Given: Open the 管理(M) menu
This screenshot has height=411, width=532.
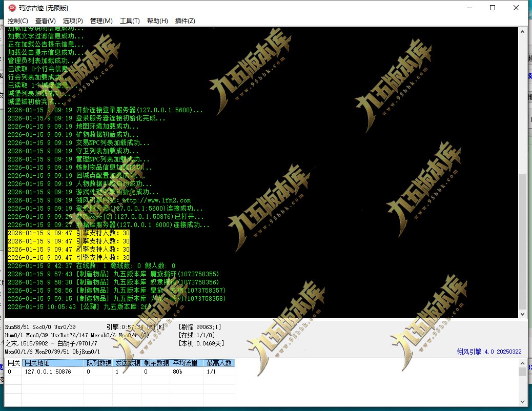Looking at the screenshot, I should [101, 20].
